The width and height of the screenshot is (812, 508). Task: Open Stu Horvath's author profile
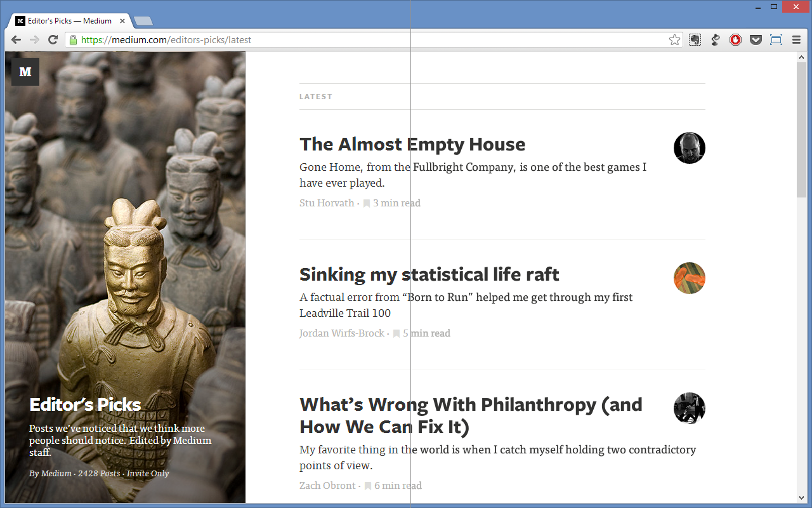tap(327, 203)
